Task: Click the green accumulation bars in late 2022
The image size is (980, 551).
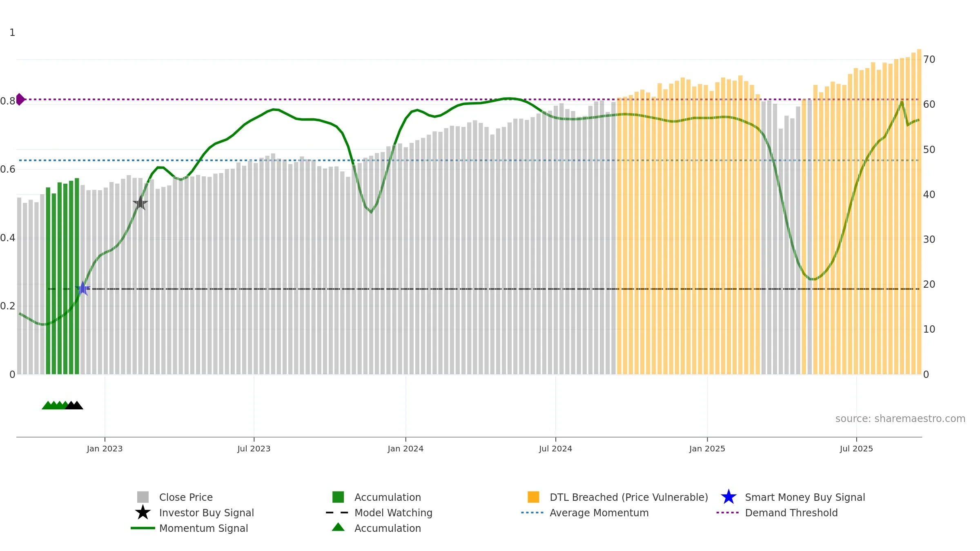Action: pos(62,276)
